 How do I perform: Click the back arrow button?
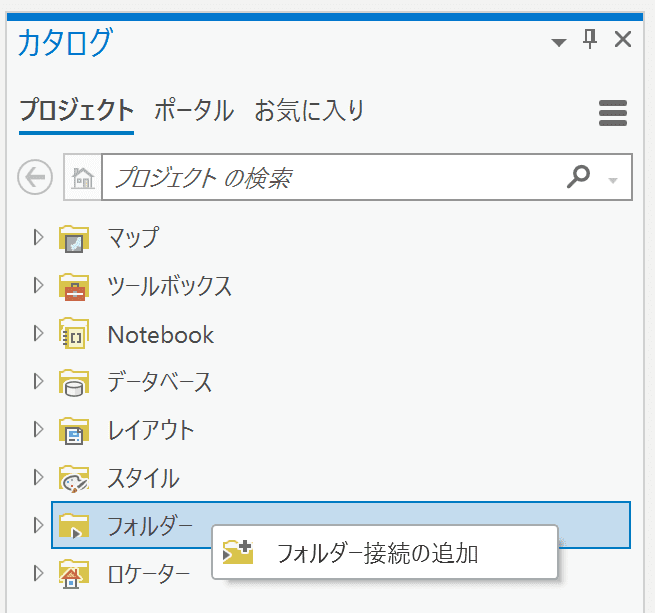(35, 177)
